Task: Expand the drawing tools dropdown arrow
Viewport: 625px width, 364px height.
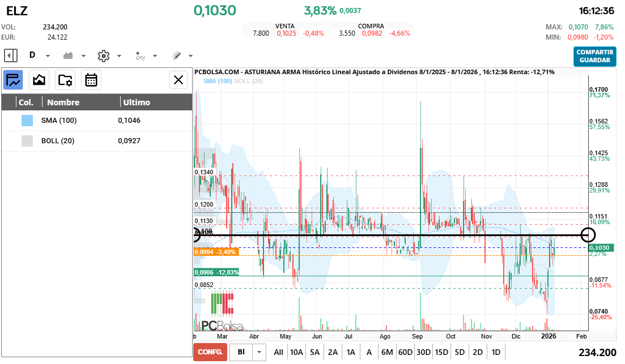Action: point(190,56)
